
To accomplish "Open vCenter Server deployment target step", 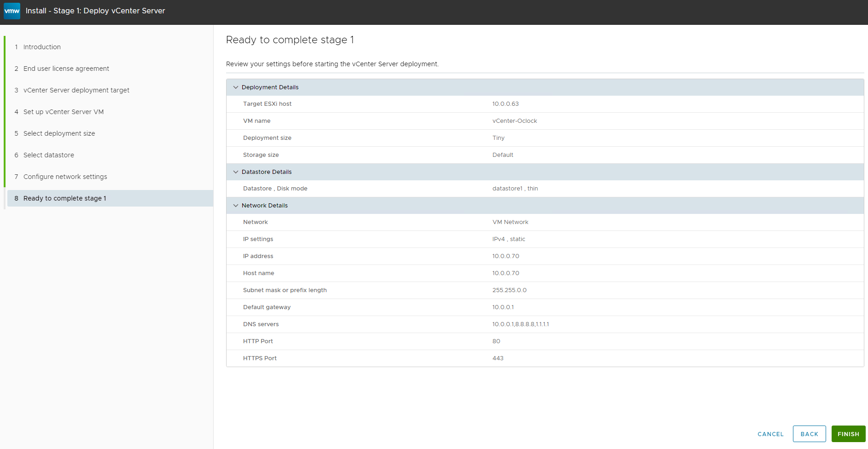I will (x=76, y=90).
